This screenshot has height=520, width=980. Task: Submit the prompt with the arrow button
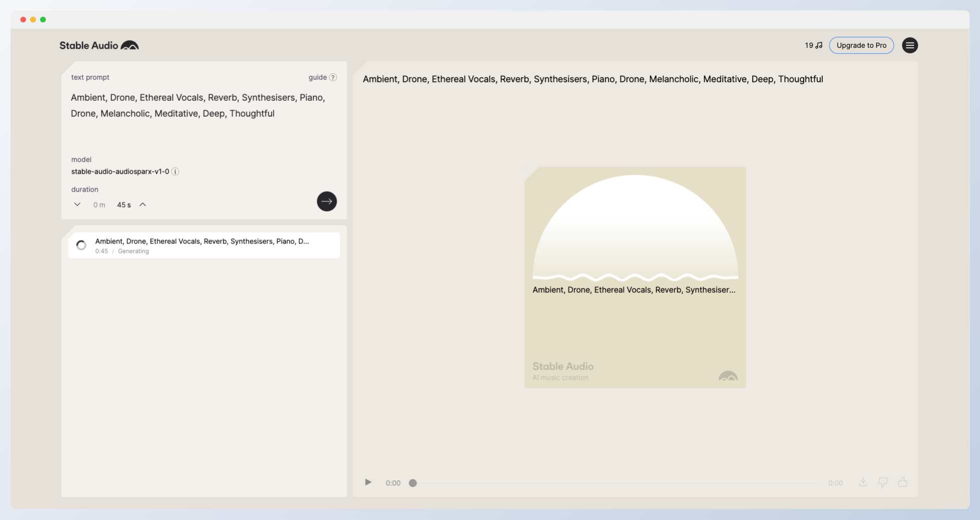tap(327, 202)
